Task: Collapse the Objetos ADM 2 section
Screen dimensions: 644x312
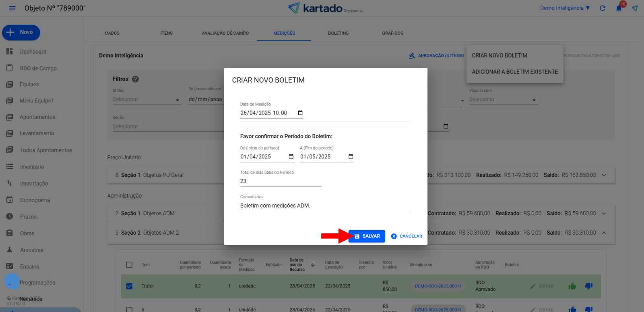Action: (604, 233)
